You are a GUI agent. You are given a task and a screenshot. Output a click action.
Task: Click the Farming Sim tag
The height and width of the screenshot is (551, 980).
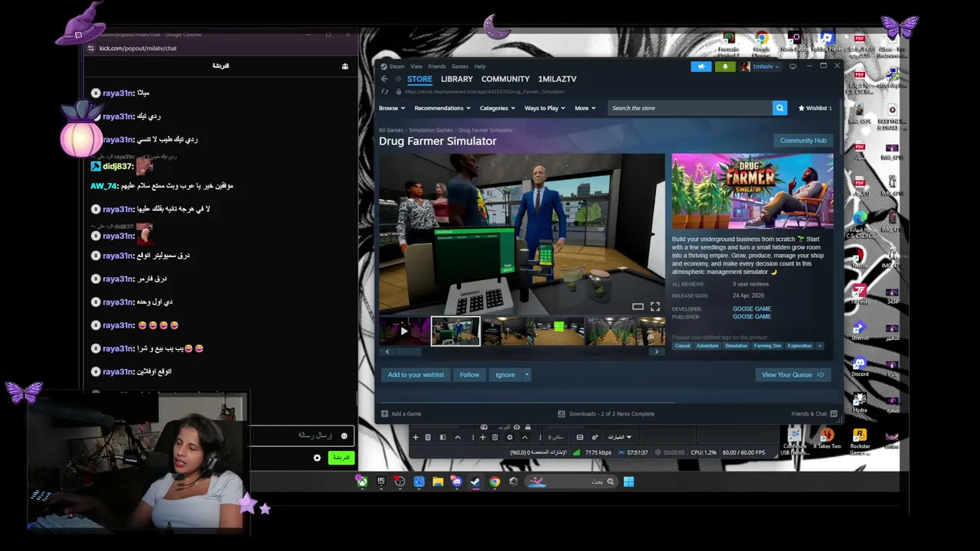point(767,346)
